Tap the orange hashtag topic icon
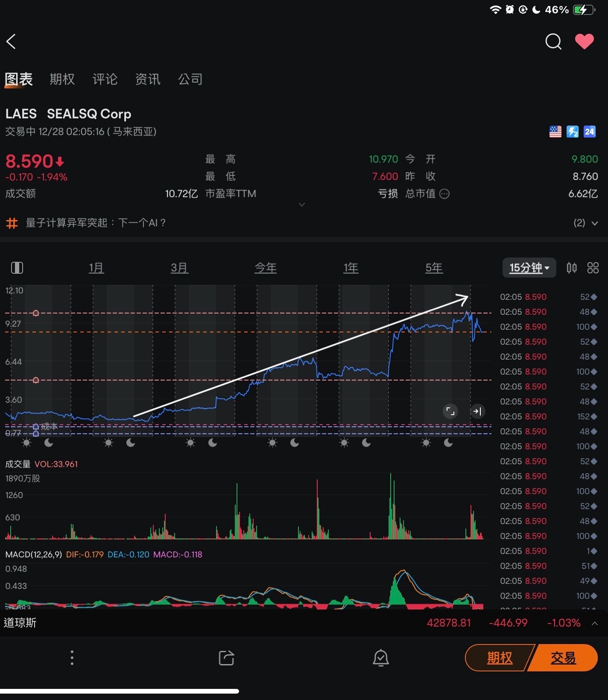Image resolution: width=608 pixels, height=700 pixels. pyautogui.click(x=12, y=223)
